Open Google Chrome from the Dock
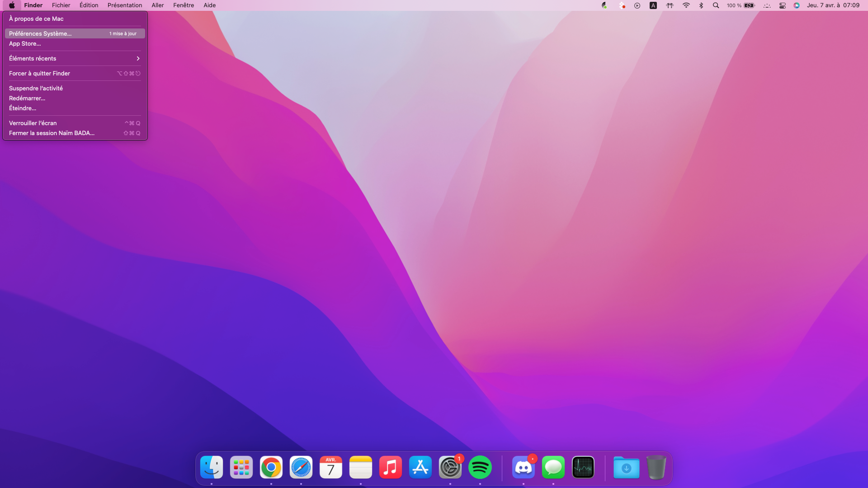Screen dimensions: 868x488 coord(271,468)
